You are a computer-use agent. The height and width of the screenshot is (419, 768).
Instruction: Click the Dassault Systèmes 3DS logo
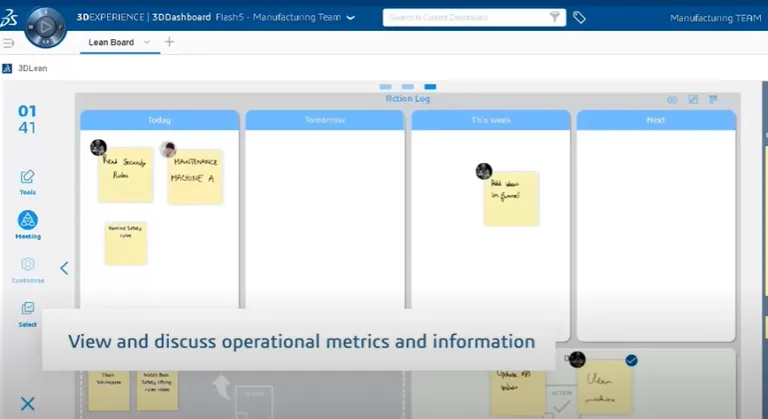click(9, 18)
